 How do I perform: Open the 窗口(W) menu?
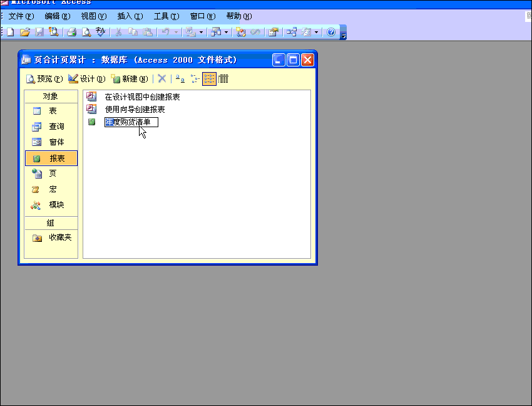coord(203,16)
